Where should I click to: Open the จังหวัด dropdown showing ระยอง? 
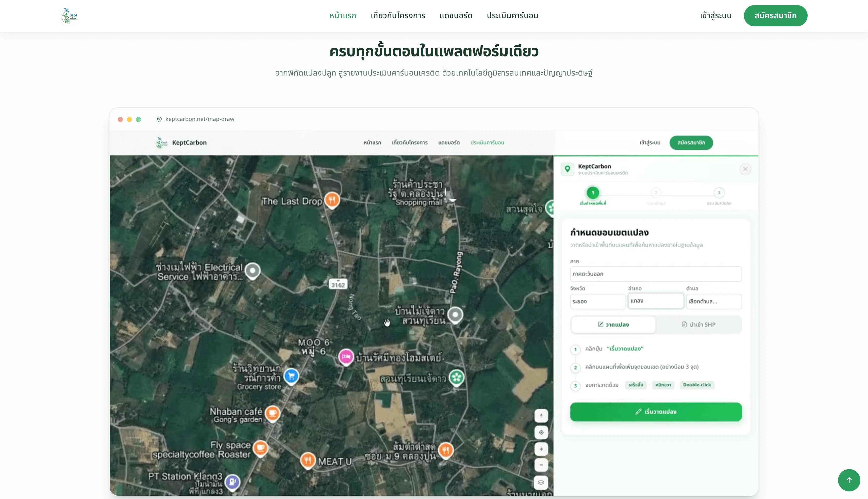click(x=598, y=301)
